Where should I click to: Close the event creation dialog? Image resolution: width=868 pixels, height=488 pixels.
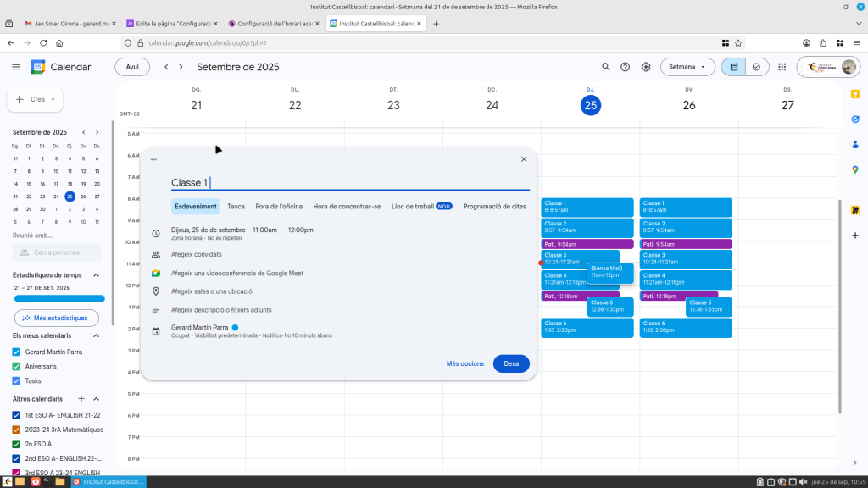524,159
